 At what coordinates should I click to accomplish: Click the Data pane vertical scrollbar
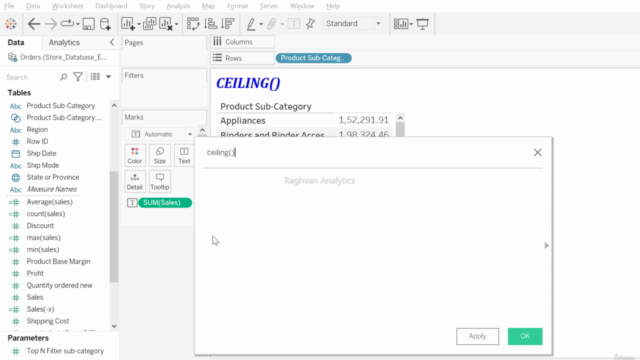(114, 227)
